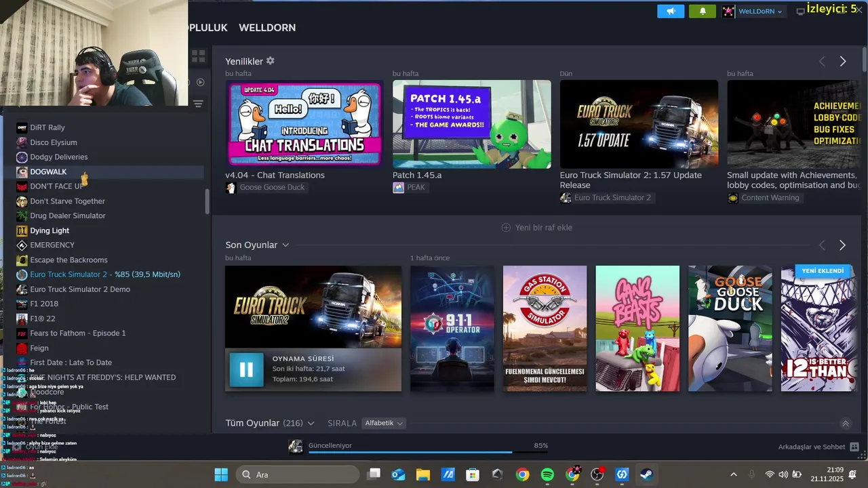
Task: Open the Euro Truck Simulator 2 tag link
Action: [x=607, y=197]
